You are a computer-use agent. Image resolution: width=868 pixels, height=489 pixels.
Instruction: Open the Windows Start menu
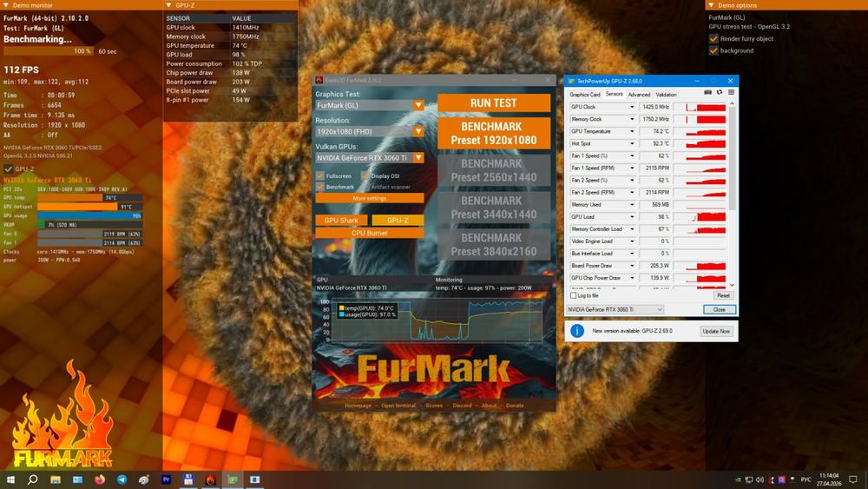[10, 479]
